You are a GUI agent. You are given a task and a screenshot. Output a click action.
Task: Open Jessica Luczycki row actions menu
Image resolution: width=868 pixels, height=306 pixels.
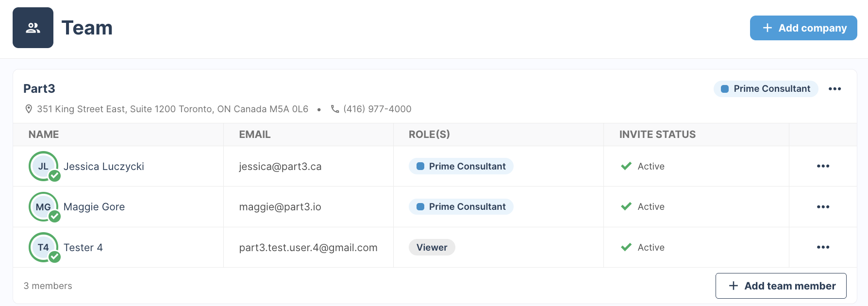tap(823, 166)
